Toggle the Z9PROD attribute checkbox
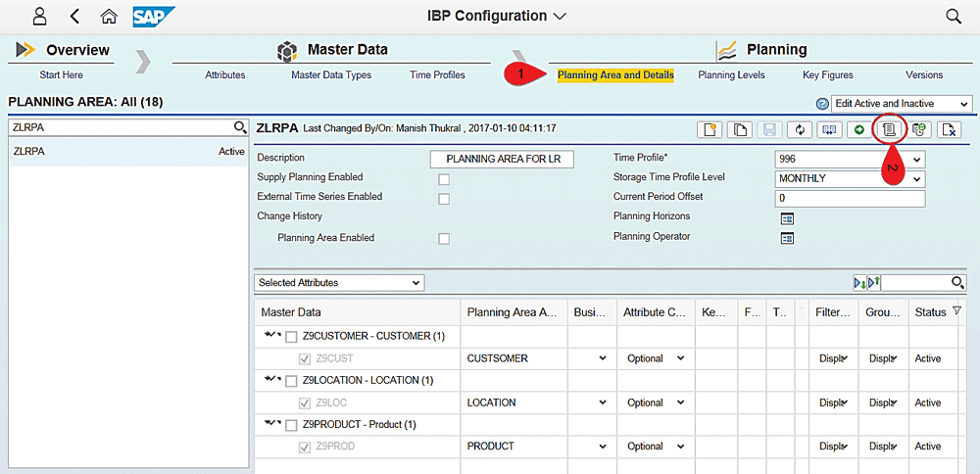Viewport: 980px width, 474px height. tap(305, 448)
